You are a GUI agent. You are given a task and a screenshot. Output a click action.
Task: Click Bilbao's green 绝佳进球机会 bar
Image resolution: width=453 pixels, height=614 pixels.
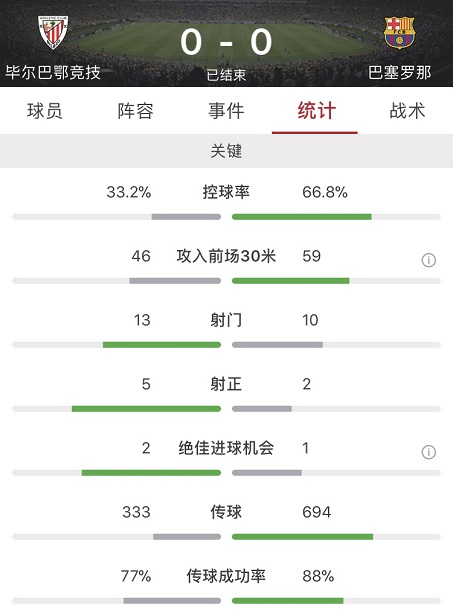(x=151, y=473)
